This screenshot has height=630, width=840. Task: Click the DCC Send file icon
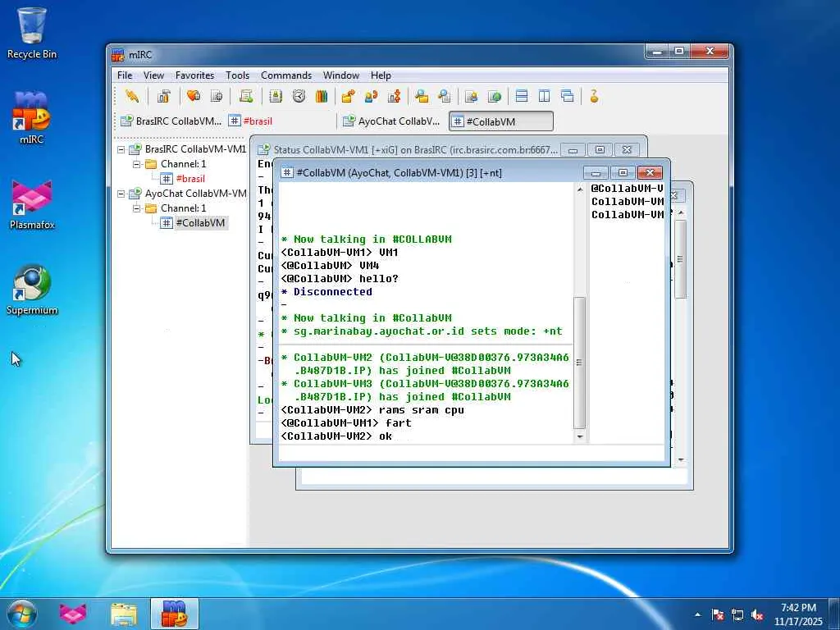(348, 97)
